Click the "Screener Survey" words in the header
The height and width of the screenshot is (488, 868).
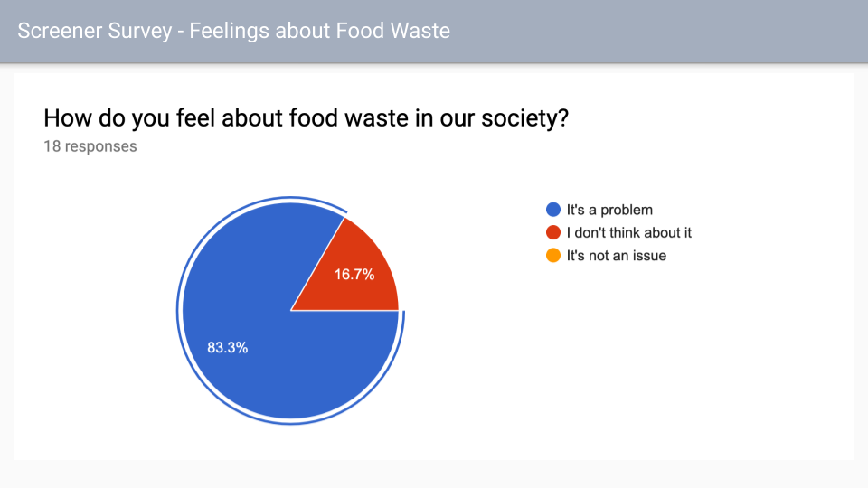click(95, 31)
